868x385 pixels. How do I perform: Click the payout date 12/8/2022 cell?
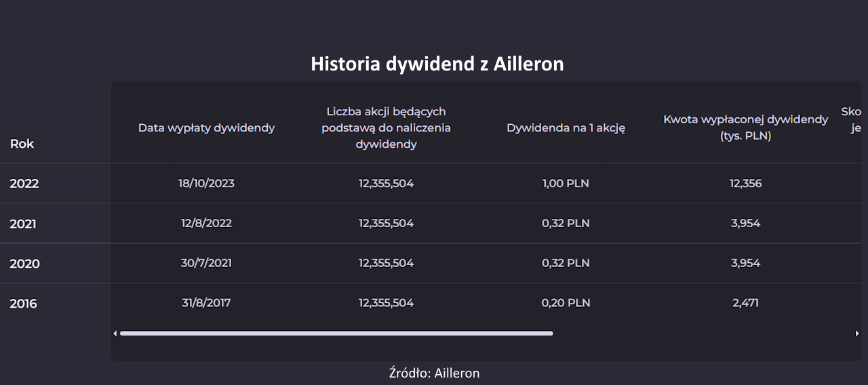point(206,223)
